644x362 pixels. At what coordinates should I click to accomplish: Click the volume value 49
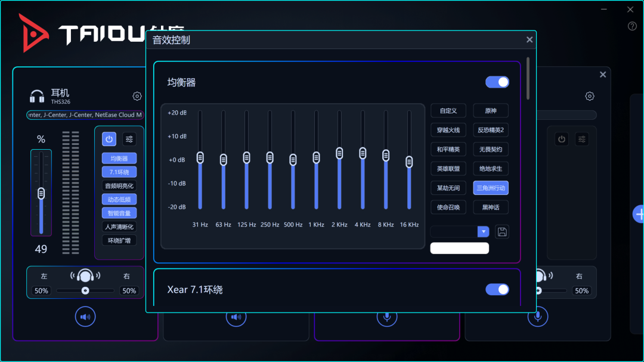point(41,249)
